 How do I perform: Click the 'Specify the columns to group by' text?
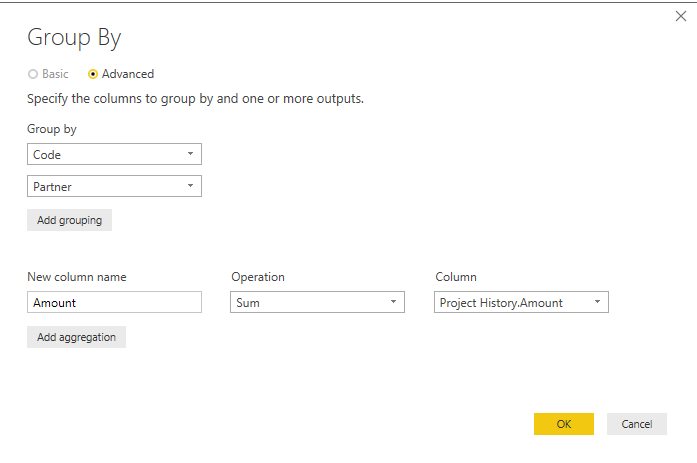coord(195,99)
